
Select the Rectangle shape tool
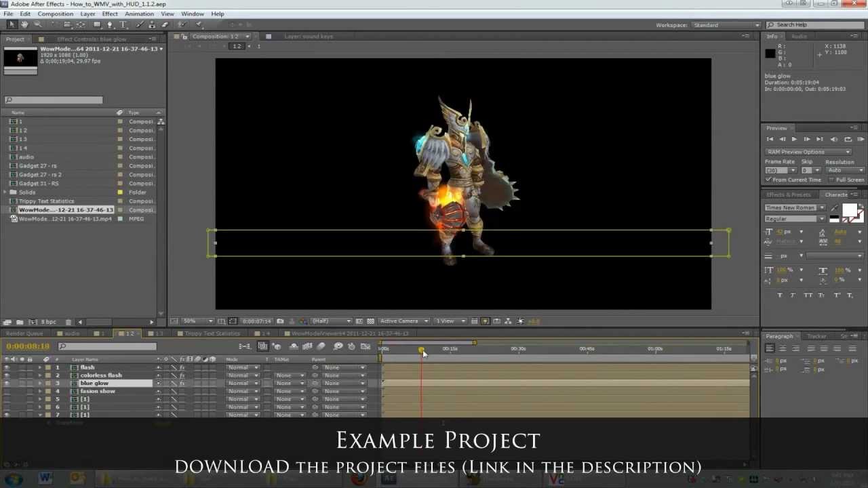point(97,25)
